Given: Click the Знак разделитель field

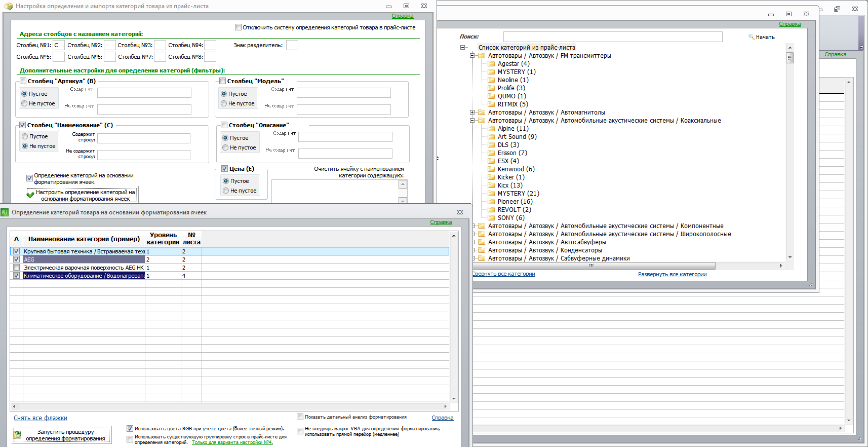Looking at the screenshot, I should click(x=292, y=45).
